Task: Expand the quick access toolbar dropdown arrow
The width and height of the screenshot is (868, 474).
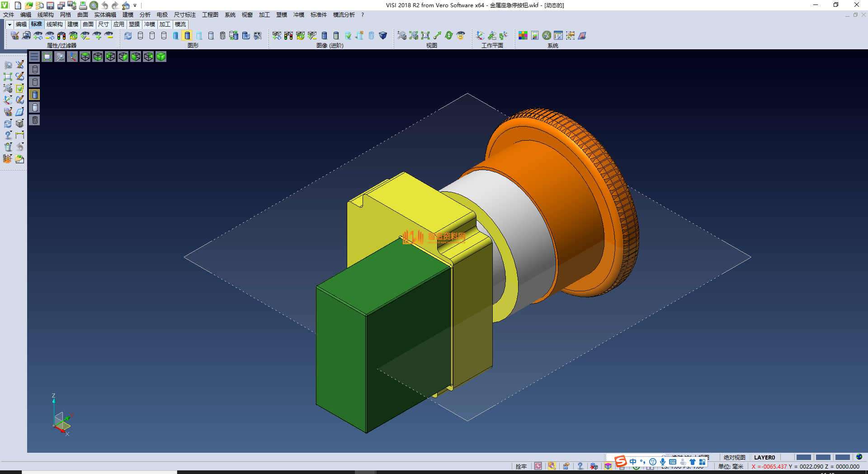Action: point(135,5)
